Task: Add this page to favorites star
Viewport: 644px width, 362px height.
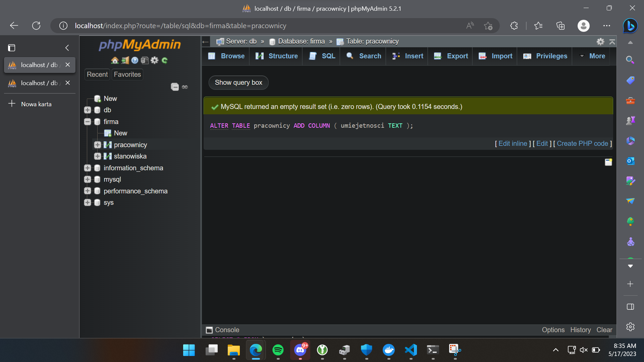Action: (488, 26)
